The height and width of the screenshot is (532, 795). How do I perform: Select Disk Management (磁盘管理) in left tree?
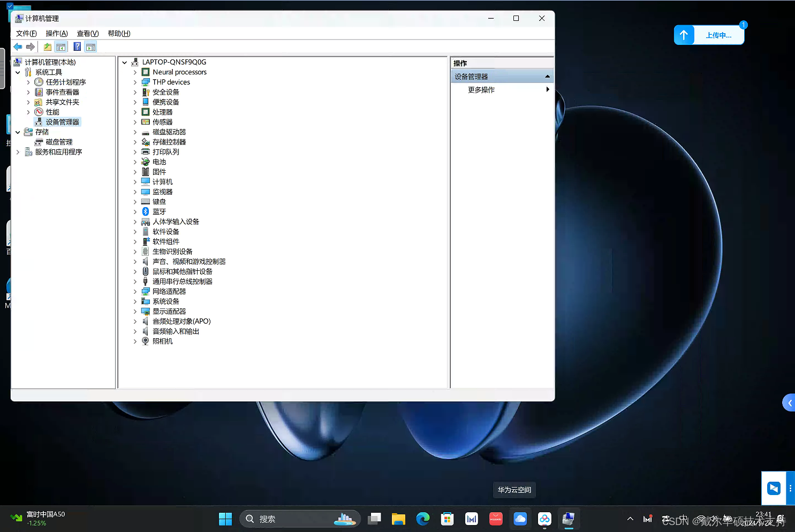pyautogui.click(x=59, y=142)
